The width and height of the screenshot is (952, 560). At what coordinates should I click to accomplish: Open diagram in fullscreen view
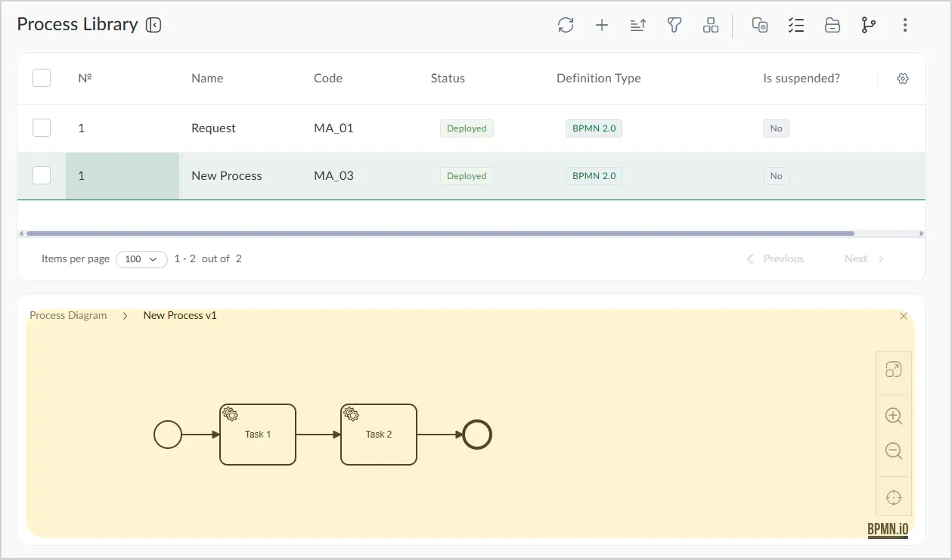tap(894, 370)
